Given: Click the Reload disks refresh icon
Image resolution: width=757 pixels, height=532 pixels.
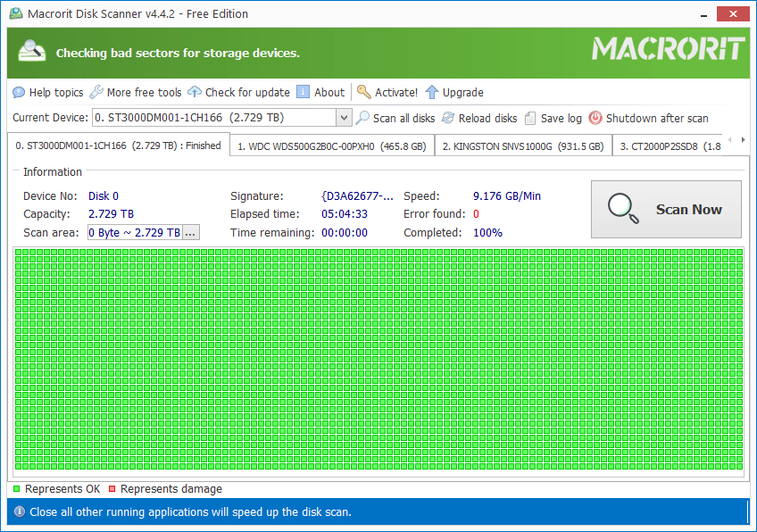Looking at the screenshot, I should [x=448, y=118].
